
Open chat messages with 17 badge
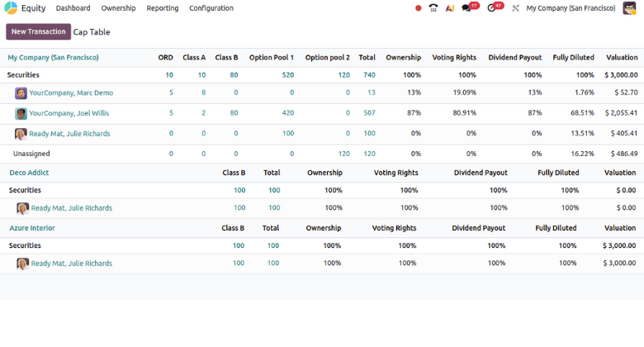coord(468,8)
